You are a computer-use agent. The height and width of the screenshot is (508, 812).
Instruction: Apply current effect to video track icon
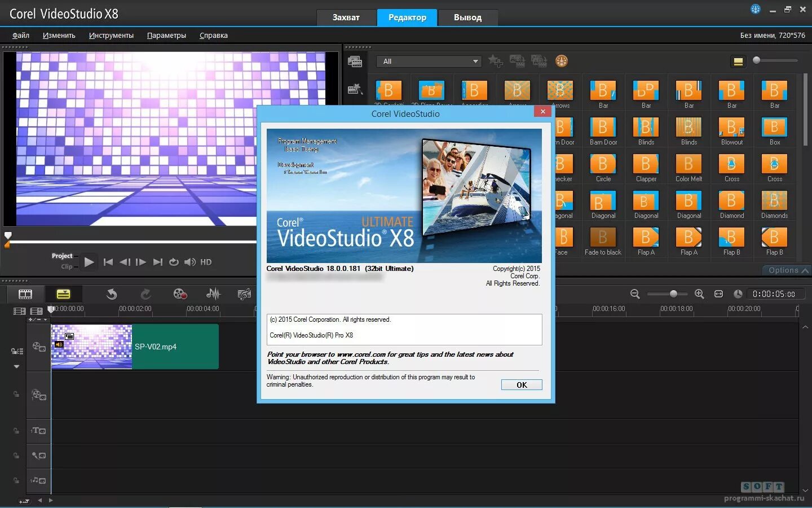click(517, 61)
